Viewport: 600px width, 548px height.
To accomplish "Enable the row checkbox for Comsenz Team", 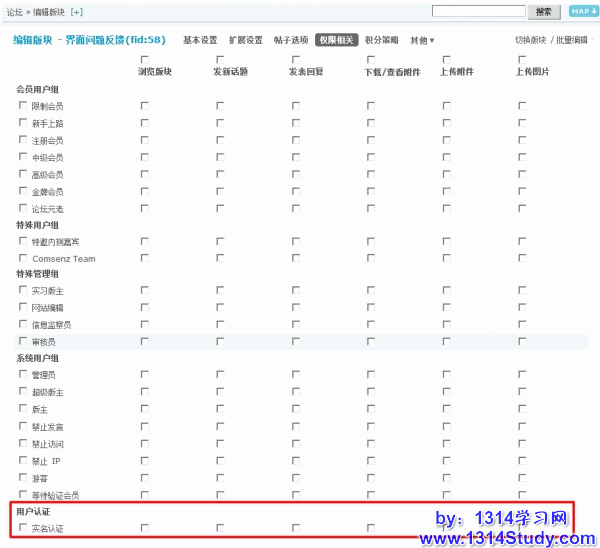I will pyautogui.click(x=24, y=258).
